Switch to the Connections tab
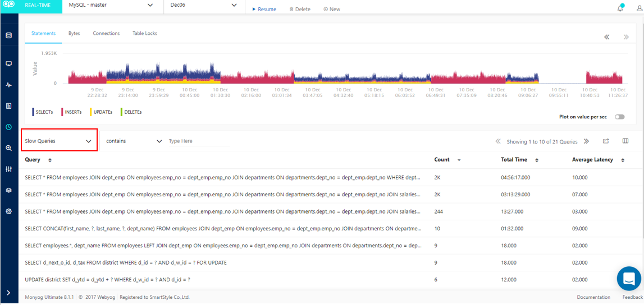The width and height of the screenshot is (644, 305). (x=106, y=33)
